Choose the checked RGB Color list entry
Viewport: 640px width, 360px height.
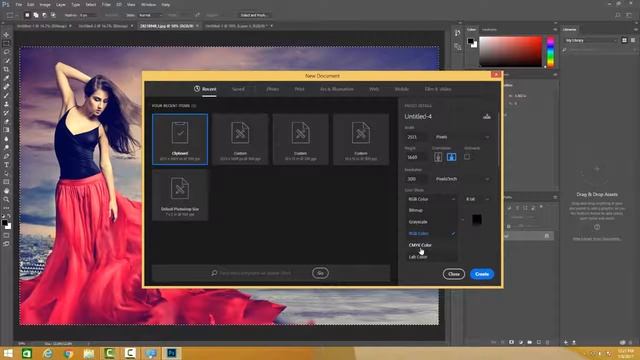point(431,233)
